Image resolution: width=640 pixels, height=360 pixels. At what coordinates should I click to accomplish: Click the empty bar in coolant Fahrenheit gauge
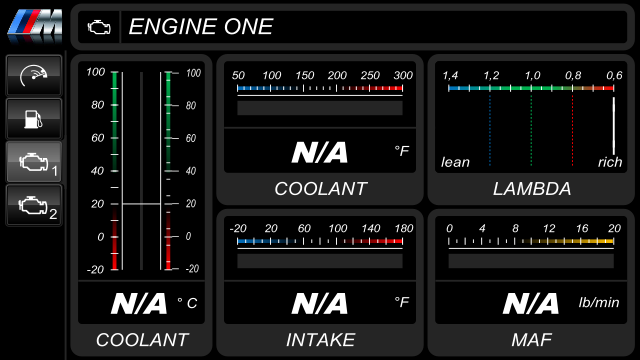320,108
